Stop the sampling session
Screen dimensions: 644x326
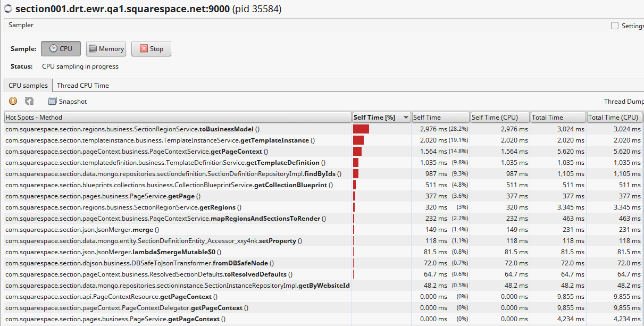click(x=151, y=48)
